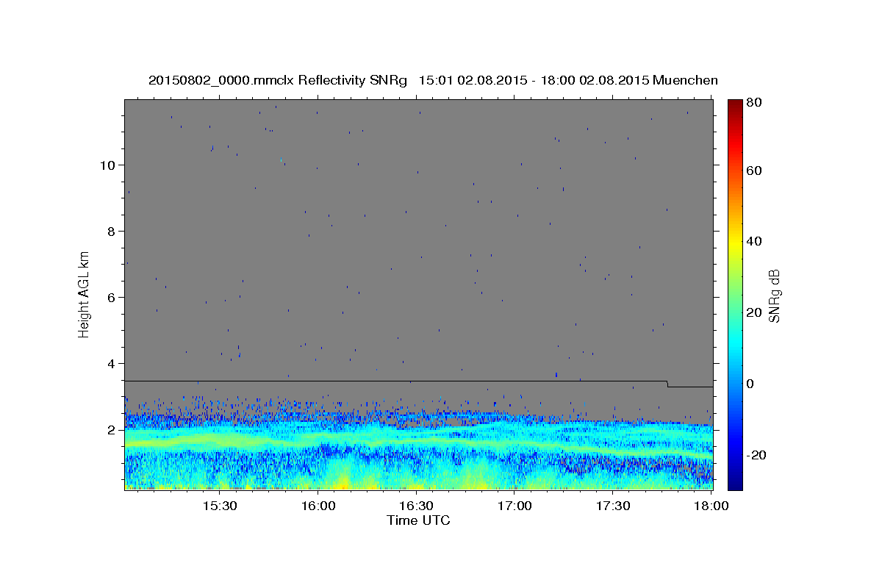
Task: Click the colorbar value label 60
Action: (754, 171)
